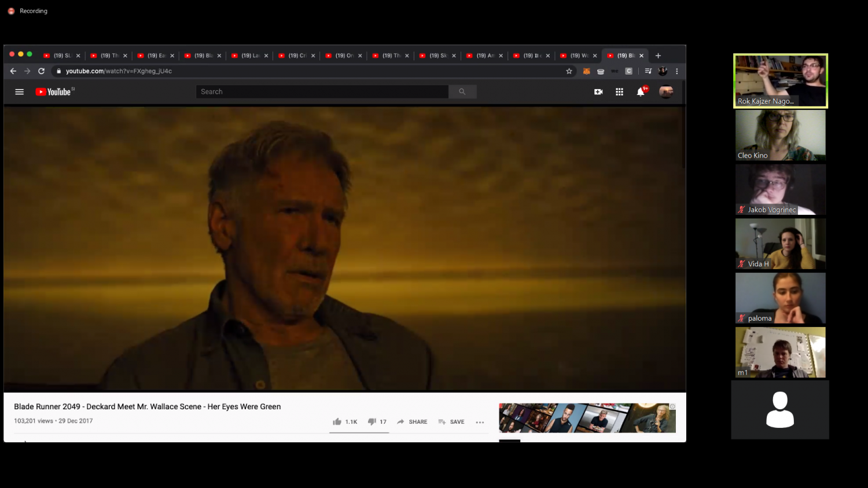868x488 pixels.
Task: Open the YouTube hamburger guide menu
Action: pos(19,91)
